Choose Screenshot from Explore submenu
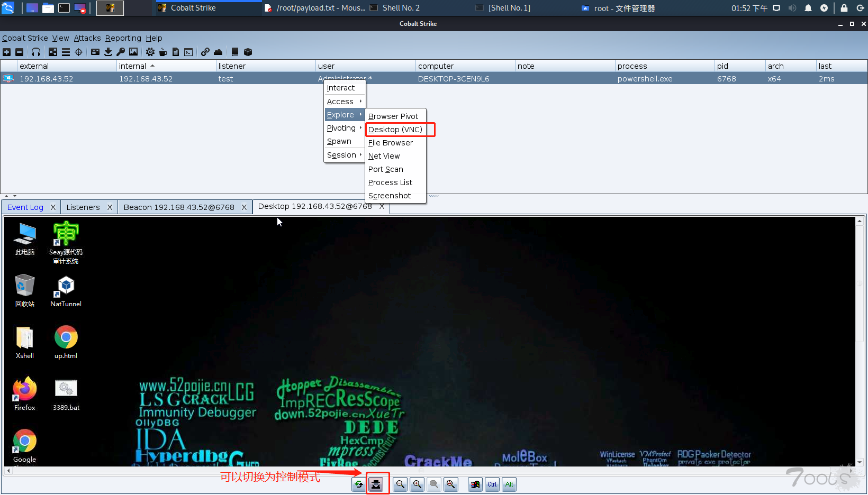 (396, 196)
